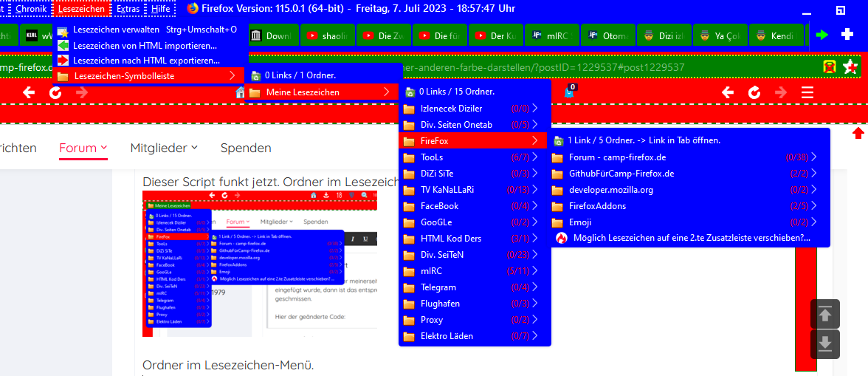Click the Firefox logo in title bar
Image resolution: width=868 pixels, height=376 pixels.
pos(193,8)
